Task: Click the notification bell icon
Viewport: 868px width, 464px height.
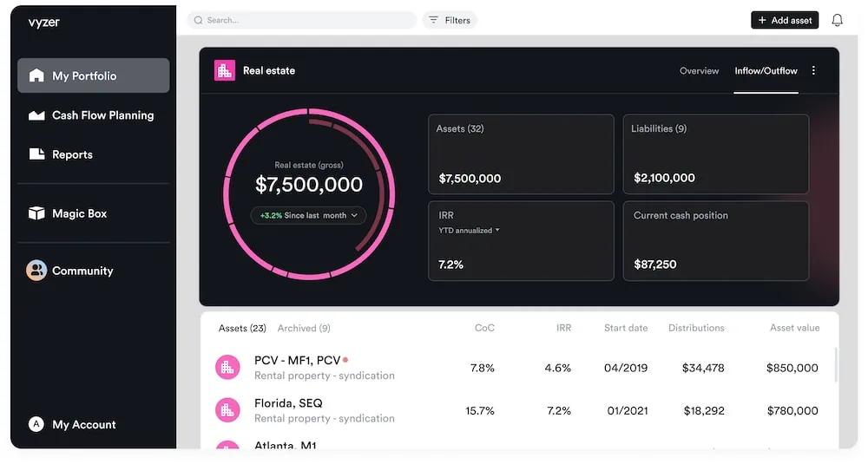Action: [x=837, y=20]
